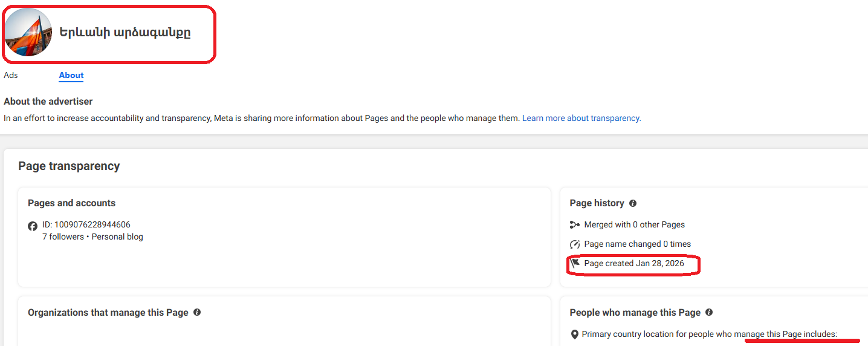Click the name-change icon beside Page name changed
Viewport: 868px width, 346px height.
click(575, 244)
